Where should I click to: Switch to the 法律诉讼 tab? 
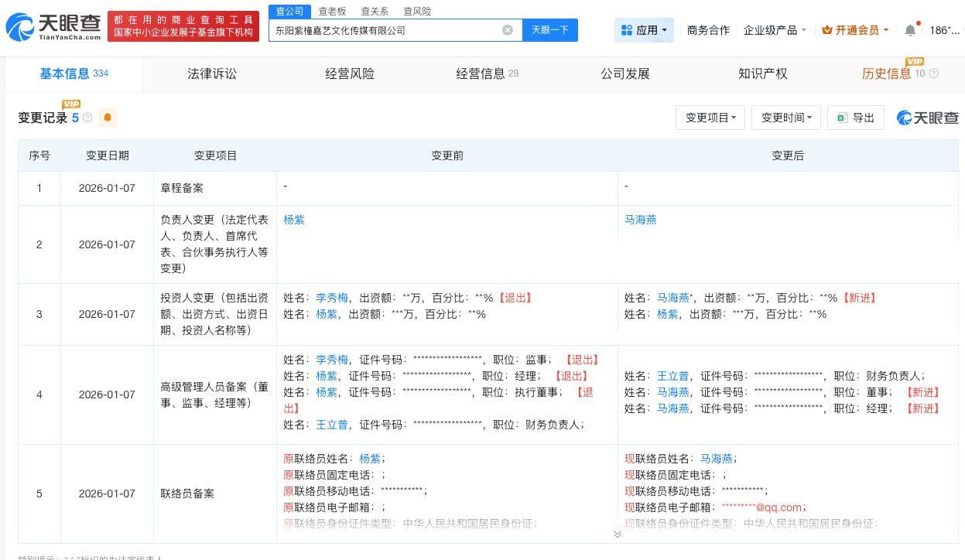coord(211,73)
